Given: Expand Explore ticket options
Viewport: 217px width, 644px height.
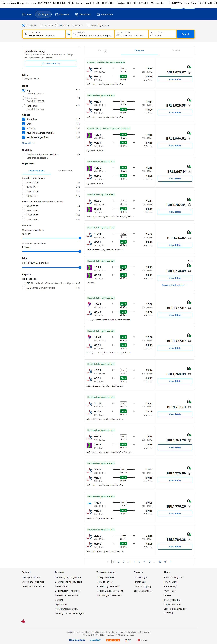Looking at the screenshot, I should [x=175, y=285].
